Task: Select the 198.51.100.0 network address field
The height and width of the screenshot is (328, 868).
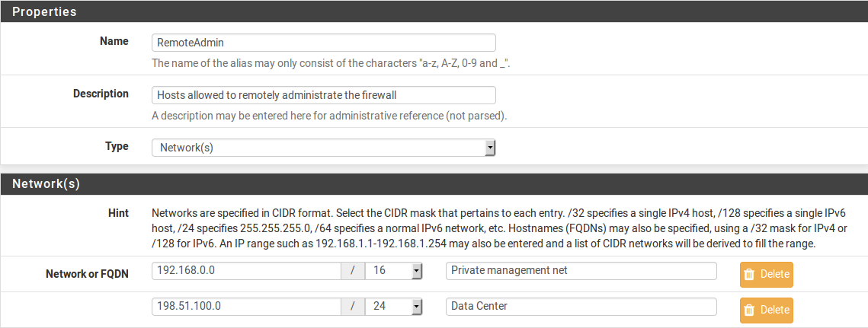Action: click(245, 307)
